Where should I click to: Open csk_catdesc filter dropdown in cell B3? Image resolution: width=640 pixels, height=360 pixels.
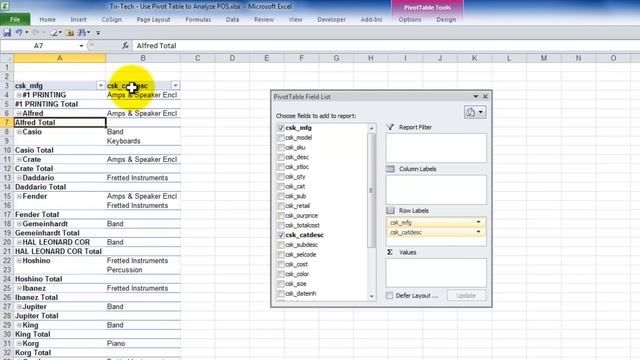175,85
